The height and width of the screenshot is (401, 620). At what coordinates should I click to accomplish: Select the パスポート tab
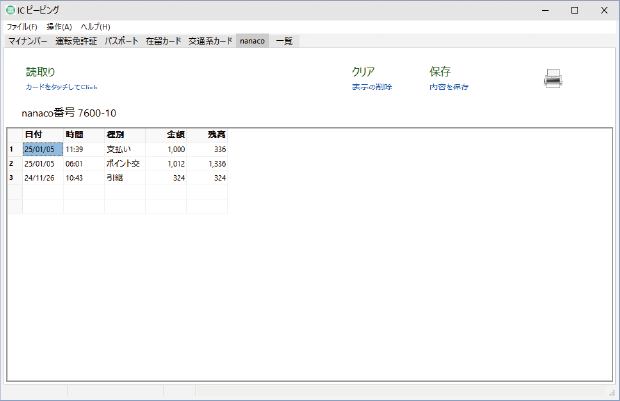(x=122, y=41)
